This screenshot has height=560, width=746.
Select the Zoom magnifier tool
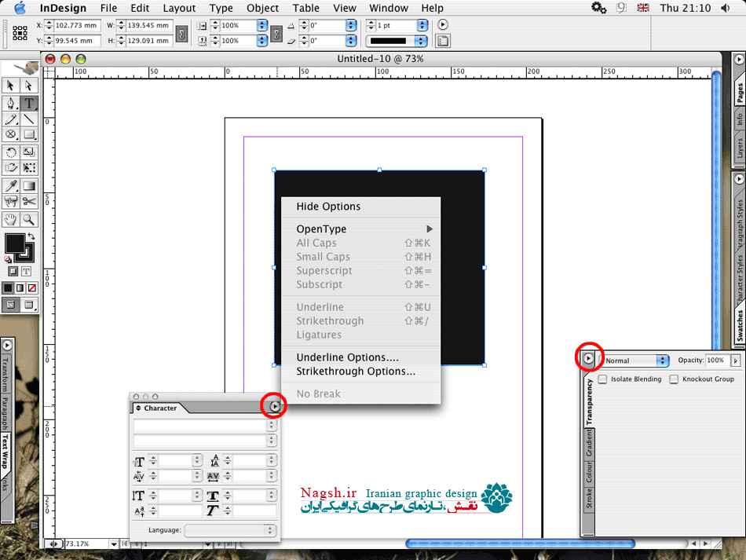pyautogui.click(x=28, y=219)
